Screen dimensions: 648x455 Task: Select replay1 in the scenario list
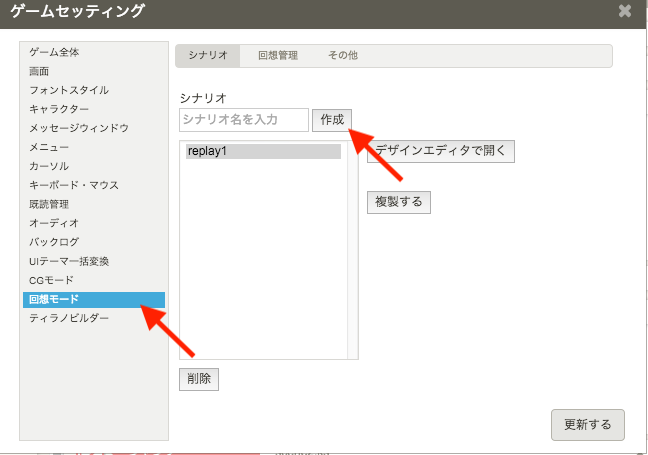pos(263,152)
